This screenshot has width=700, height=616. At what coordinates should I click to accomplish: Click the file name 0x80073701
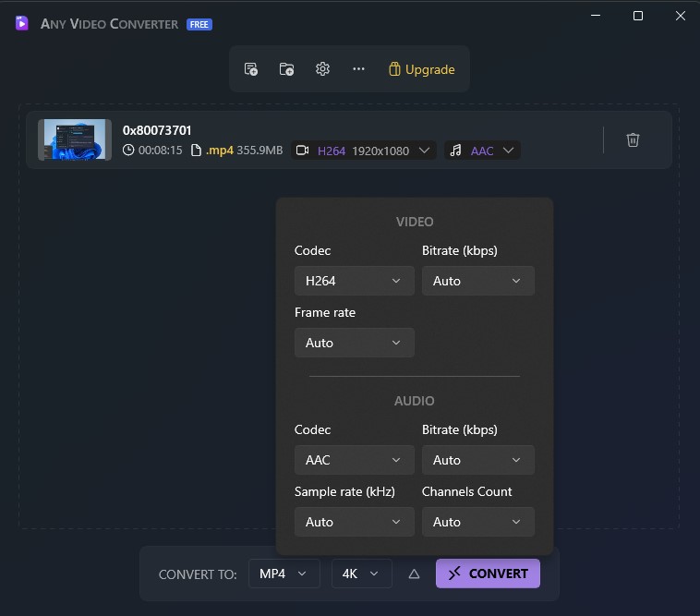pos(157,130)
